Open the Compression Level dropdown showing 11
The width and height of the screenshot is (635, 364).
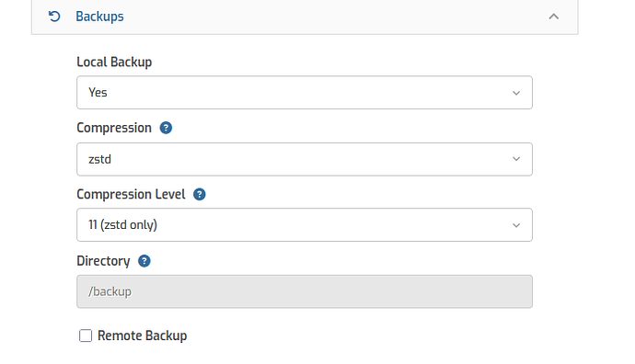point(305,225)
